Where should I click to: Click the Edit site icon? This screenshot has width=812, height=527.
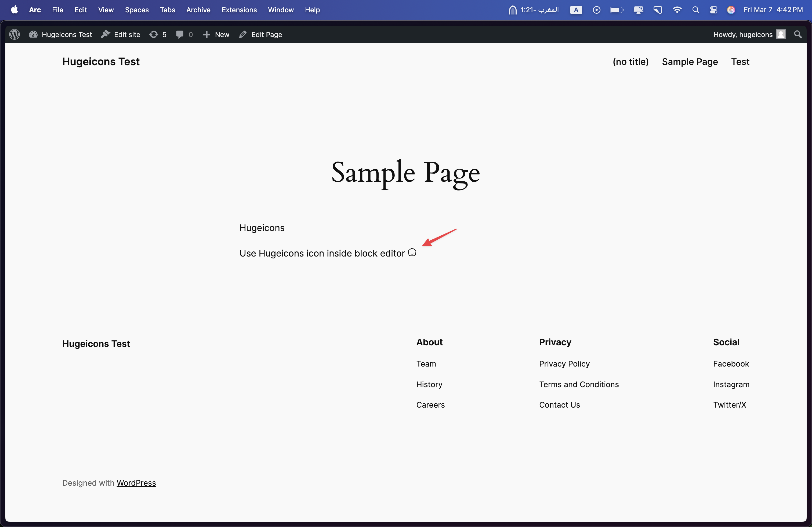pos(105,34)
